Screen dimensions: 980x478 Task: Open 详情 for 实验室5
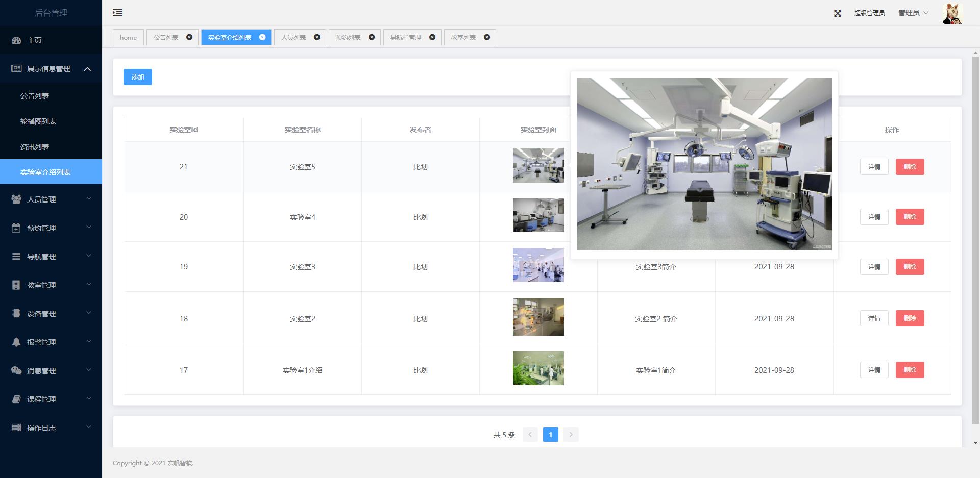[874, 167]
